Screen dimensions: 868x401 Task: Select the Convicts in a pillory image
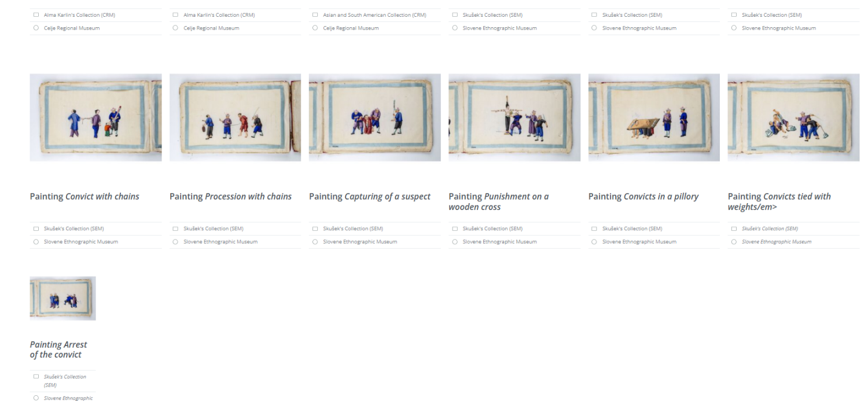(x=654, y=117)
